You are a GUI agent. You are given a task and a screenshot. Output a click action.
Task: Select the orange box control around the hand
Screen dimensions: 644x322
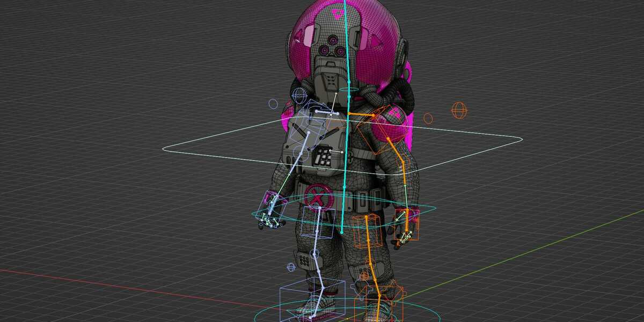pyautogui.click(x=406, y=224)
